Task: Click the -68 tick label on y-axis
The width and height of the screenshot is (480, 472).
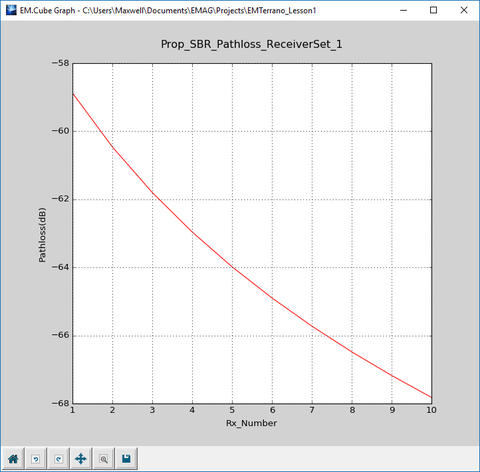Action: point(61,403)
